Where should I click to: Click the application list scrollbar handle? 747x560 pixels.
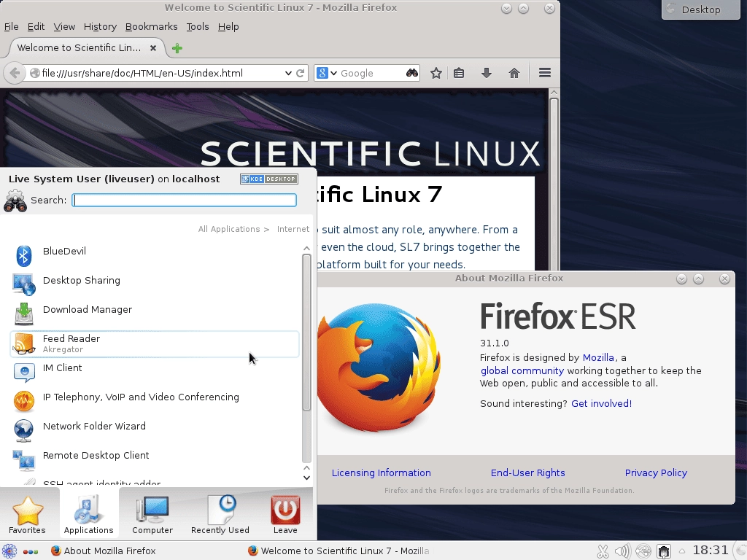[307, 332]
